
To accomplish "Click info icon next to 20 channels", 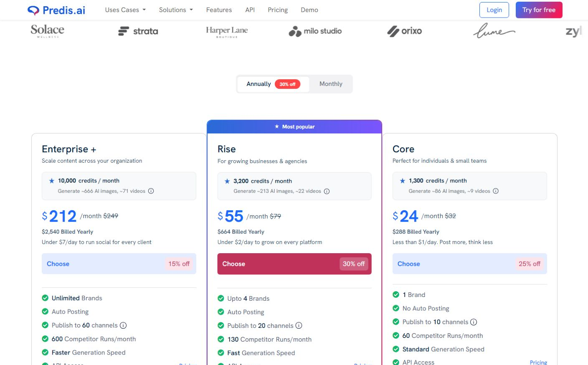I will point(299,326).
